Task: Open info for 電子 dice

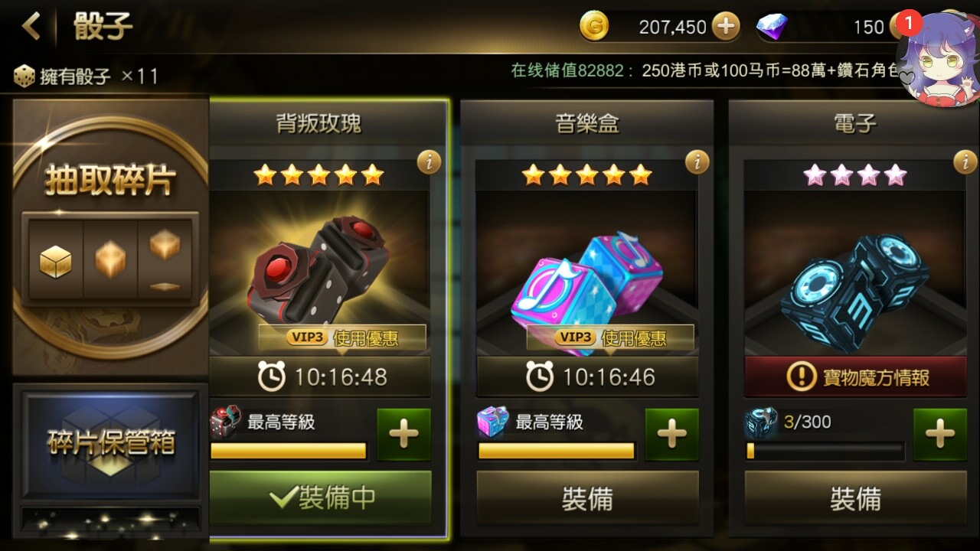Action: tap(965, 162)
